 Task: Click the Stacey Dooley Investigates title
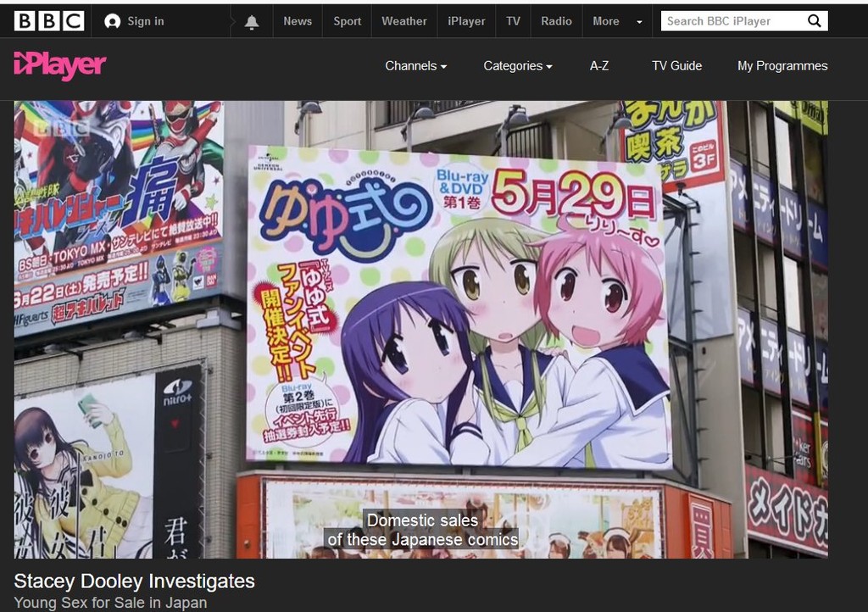pyautogui.click(x=135, y=581)
